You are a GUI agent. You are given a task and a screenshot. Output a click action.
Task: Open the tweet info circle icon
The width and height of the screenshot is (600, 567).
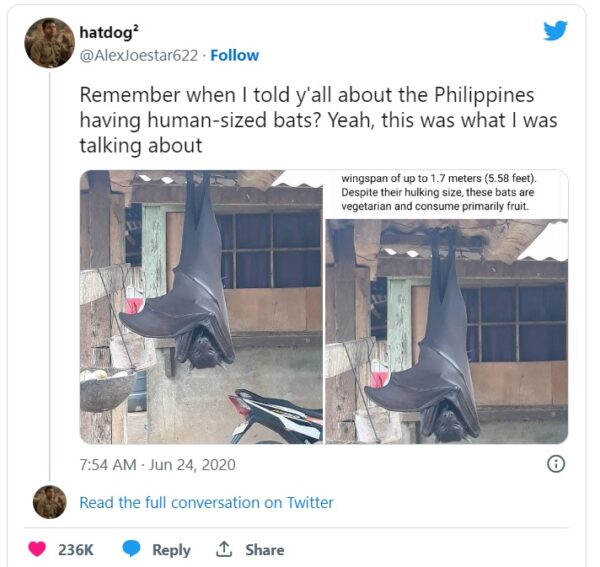click(x=556, y=464)
